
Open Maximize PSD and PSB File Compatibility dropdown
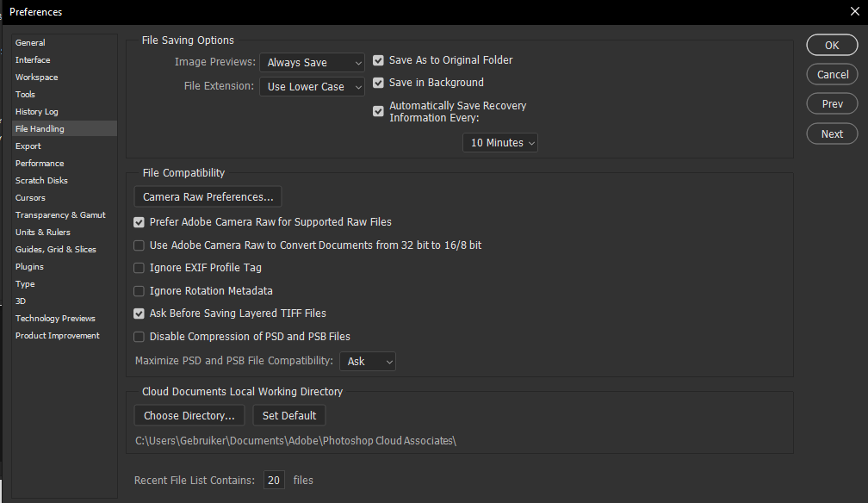coord(368,362)
